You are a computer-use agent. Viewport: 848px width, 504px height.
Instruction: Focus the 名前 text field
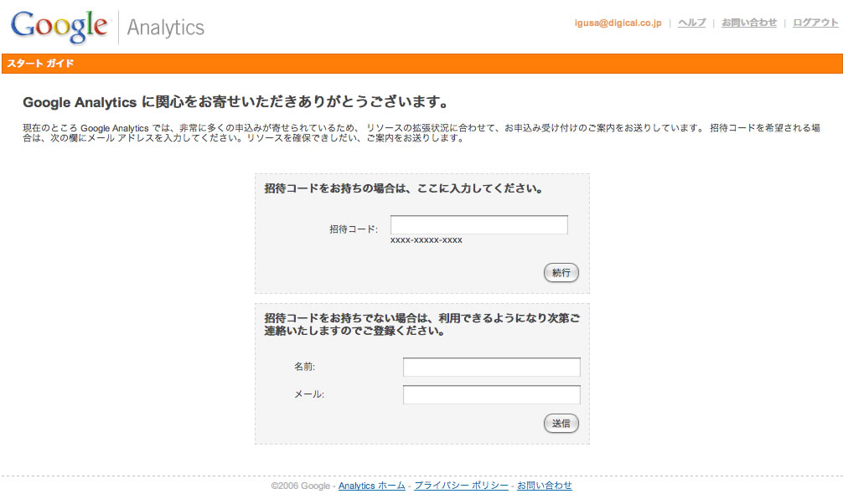491,368
